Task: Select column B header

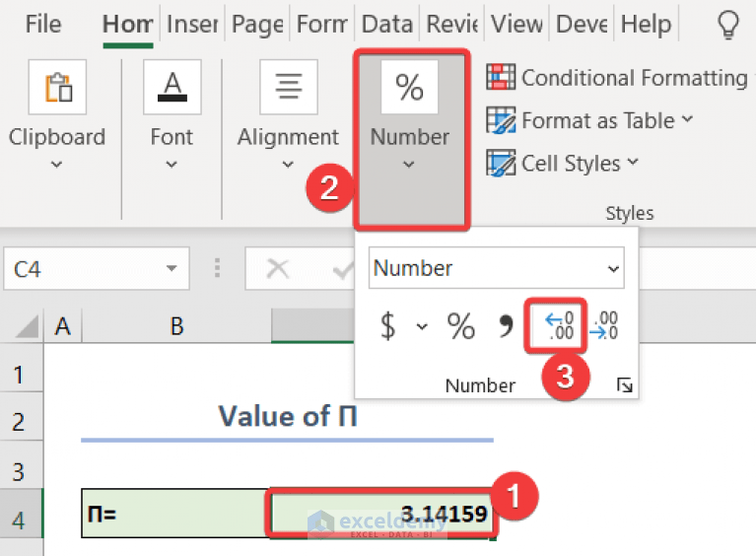Action: pos(176,326)
